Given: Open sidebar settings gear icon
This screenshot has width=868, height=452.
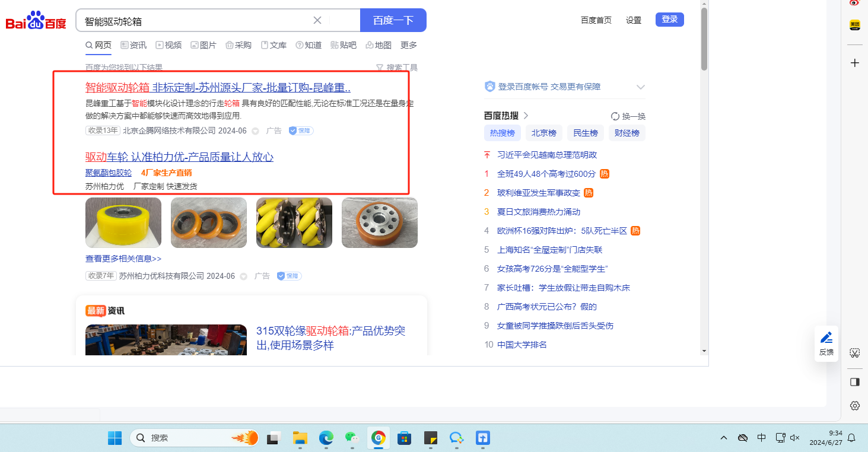Looking at the screenshot, I should point(855,406).
